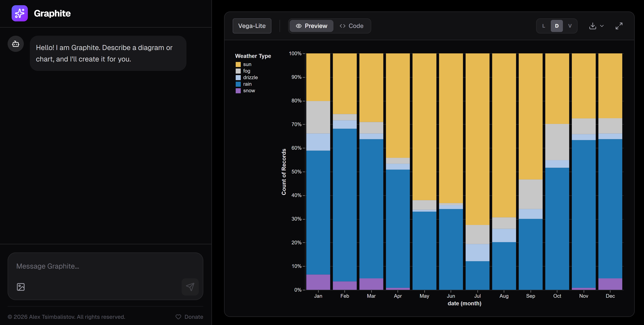Expand chart to fullscreen view
The width and height of the screenshot is (644, 325).
click(x=619, y=26)
